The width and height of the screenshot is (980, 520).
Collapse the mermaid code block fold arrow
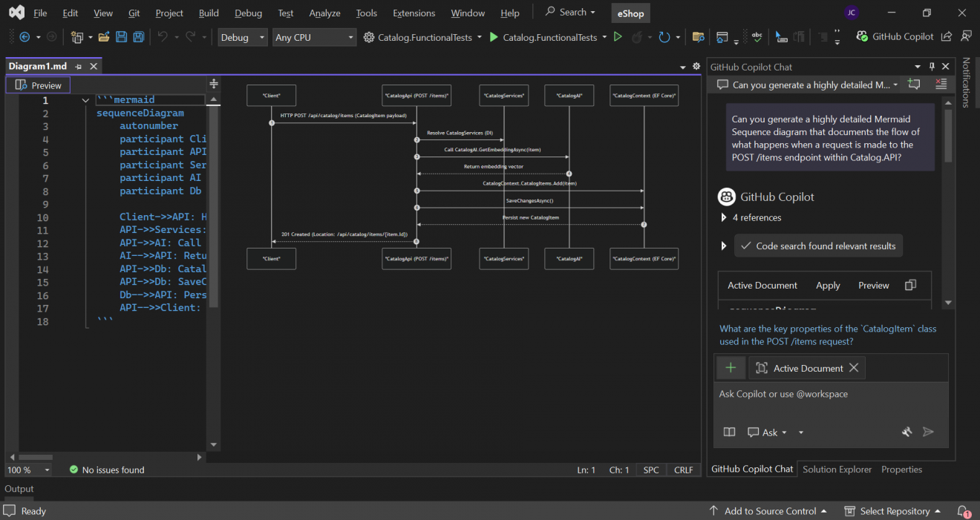[87, 100]
